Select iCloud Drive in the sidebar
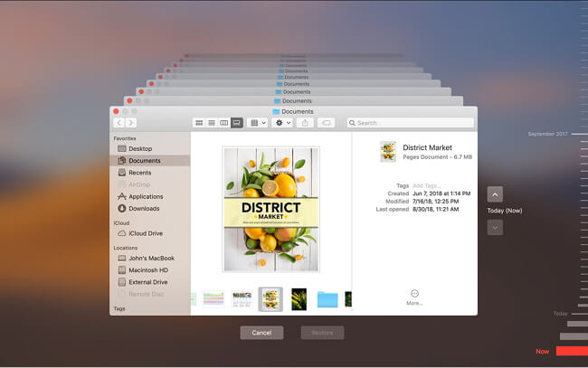This screenshot has width=588, height=368. (147, 233)
